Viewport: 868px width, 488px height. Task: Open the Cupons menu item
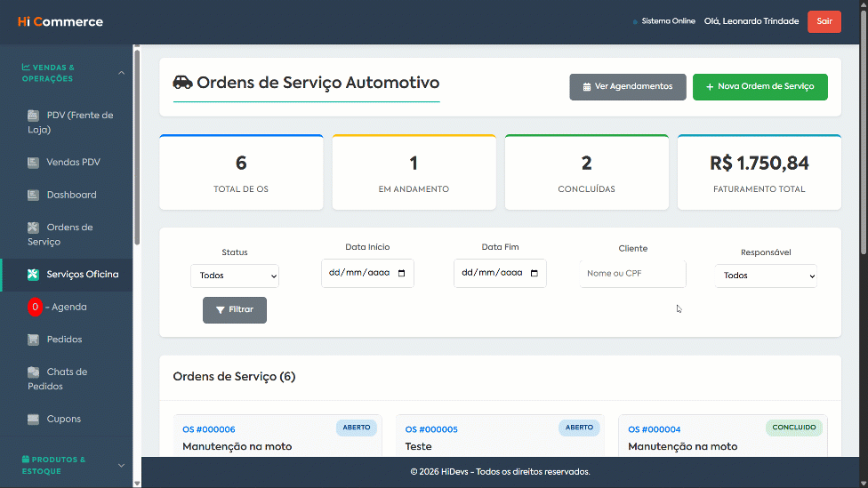pyautogui.click(x=67, y=419)
